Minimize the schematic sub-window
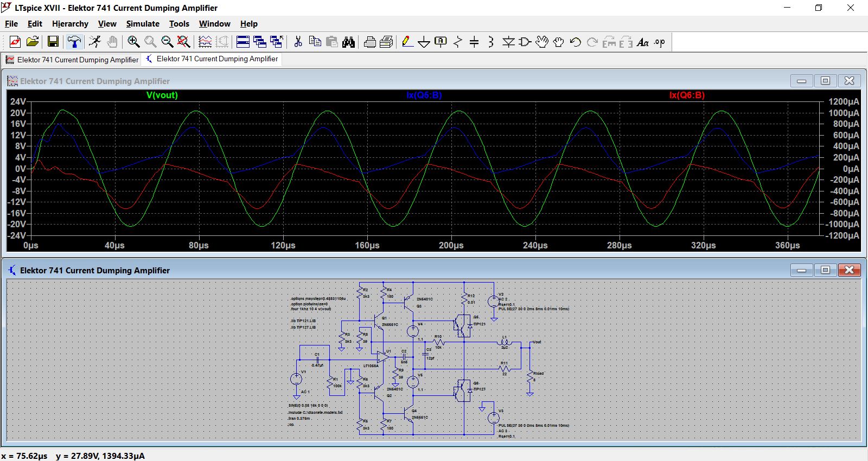 [x=801, y=270]
